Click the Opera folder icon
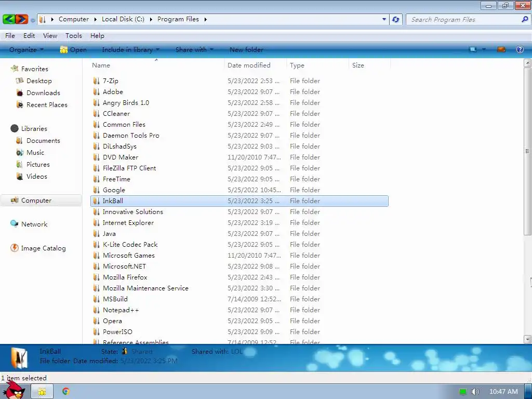532x399 pixels. (x=96, y=321)
